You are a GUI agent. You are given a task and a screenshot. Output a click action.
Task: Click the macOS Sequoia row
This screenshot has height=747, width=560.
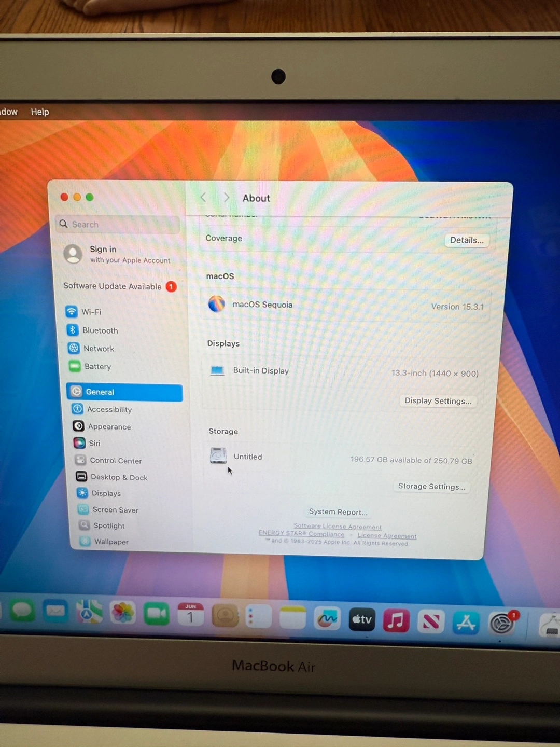click(x=345, y=305)
